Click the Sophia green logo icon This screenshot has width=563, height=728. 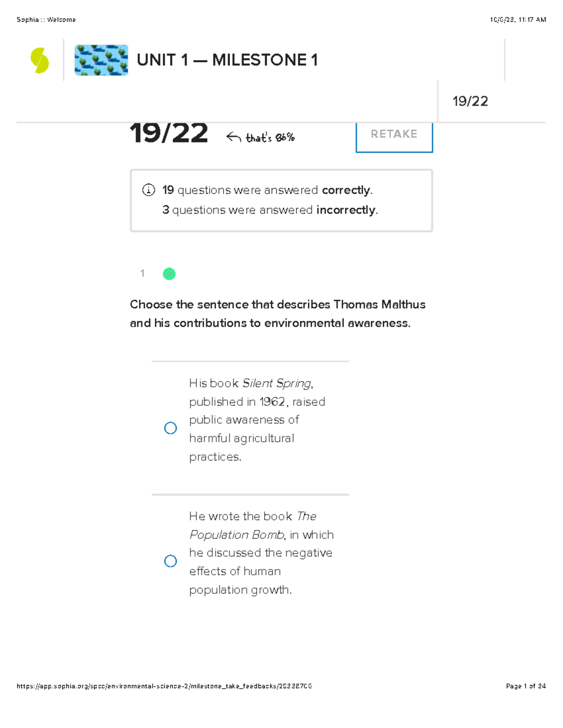[39, 60]
